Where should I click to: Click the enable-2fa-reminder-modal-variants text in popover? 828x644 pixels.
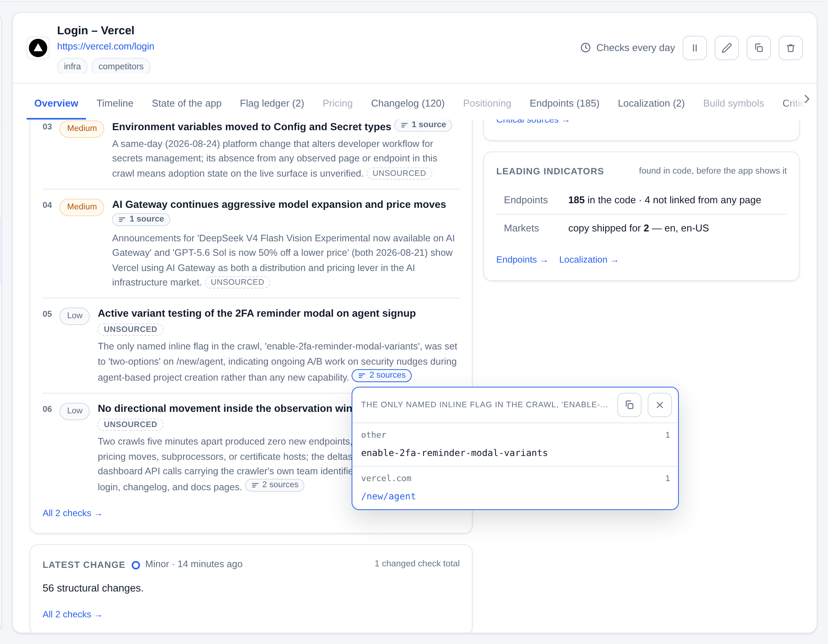[x=454, y=453]
